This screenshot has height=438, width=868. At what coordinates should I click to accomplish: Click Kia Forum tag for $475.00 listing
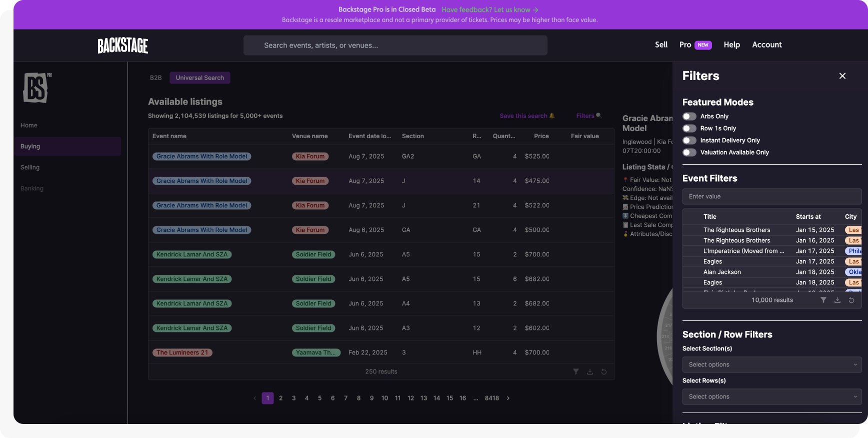(x=310, y=181)
